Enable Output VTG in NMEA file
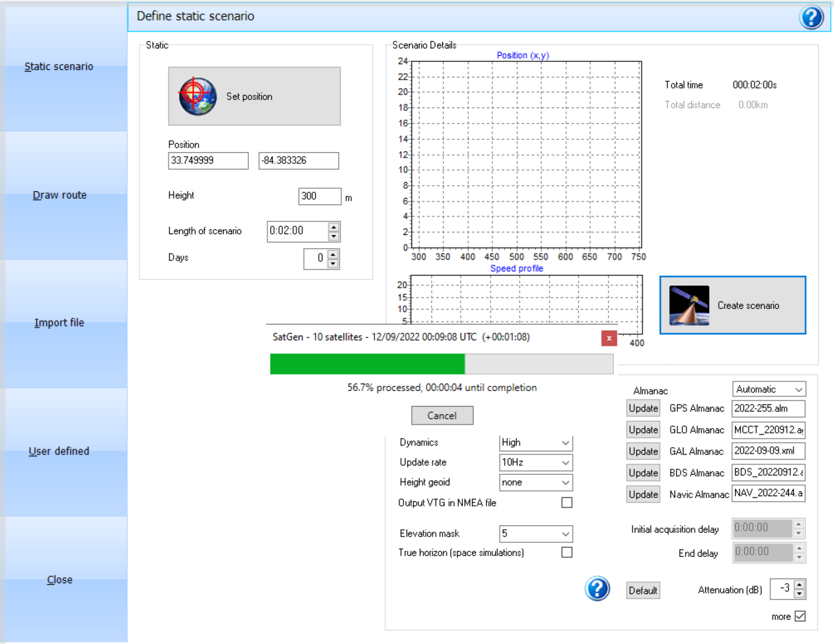 567,503
